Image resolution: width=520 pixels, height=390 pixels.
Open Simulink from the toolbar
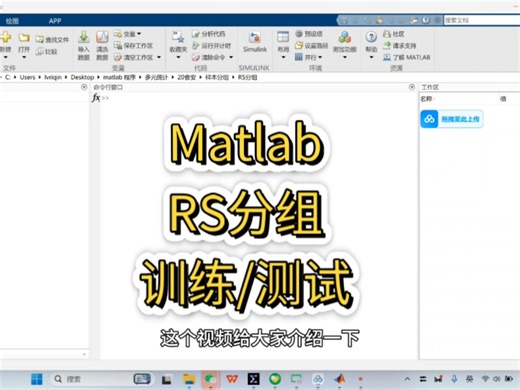(x=255, y=42)
